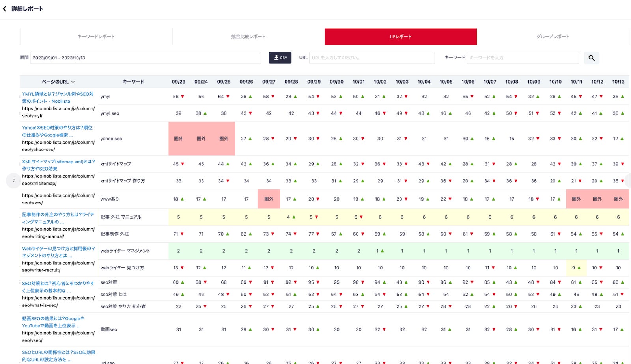Click the 09/27 date column header

(x=269, y=82)
